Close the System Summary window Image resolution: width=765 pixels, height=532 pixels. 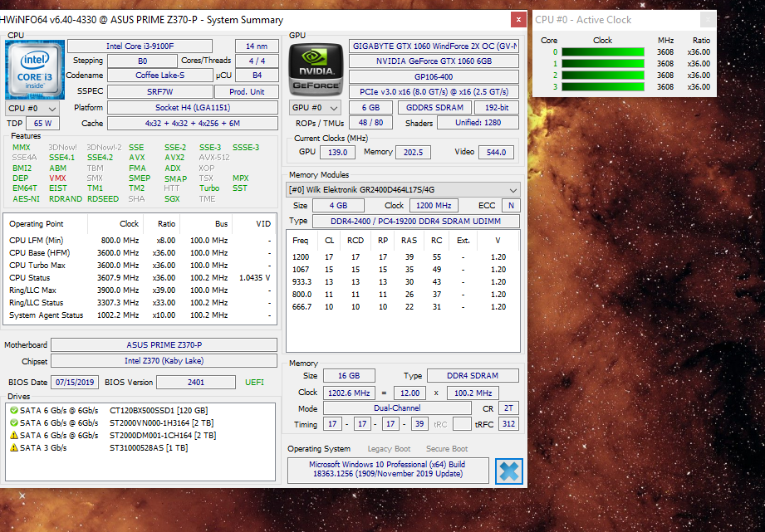(x=518, y=20)
